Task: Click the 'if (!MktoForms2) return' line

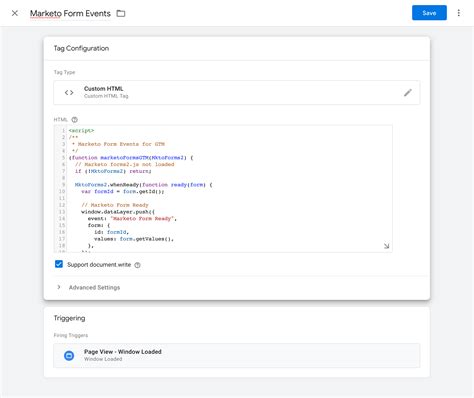Action: tap(113, 171)
